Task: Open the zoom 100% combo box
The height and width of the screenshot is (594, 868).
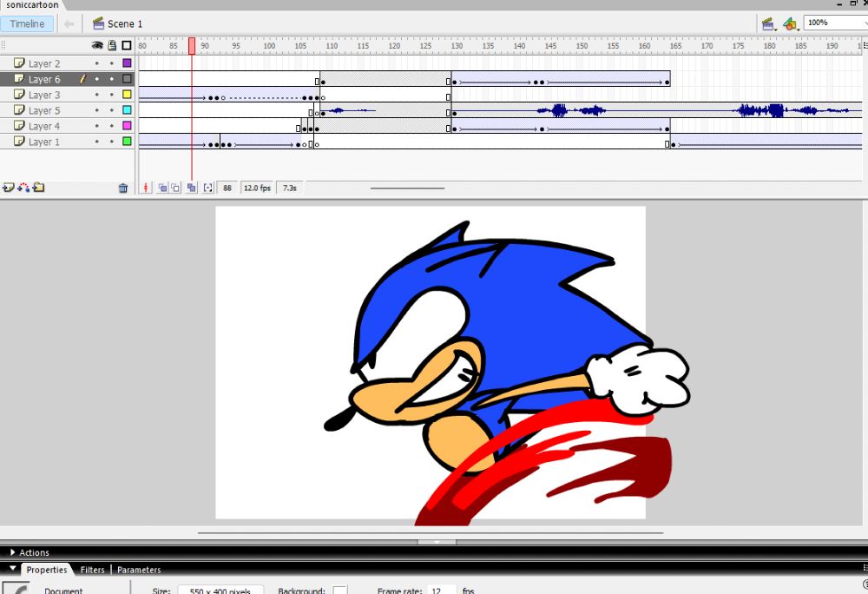Action: 835,23
